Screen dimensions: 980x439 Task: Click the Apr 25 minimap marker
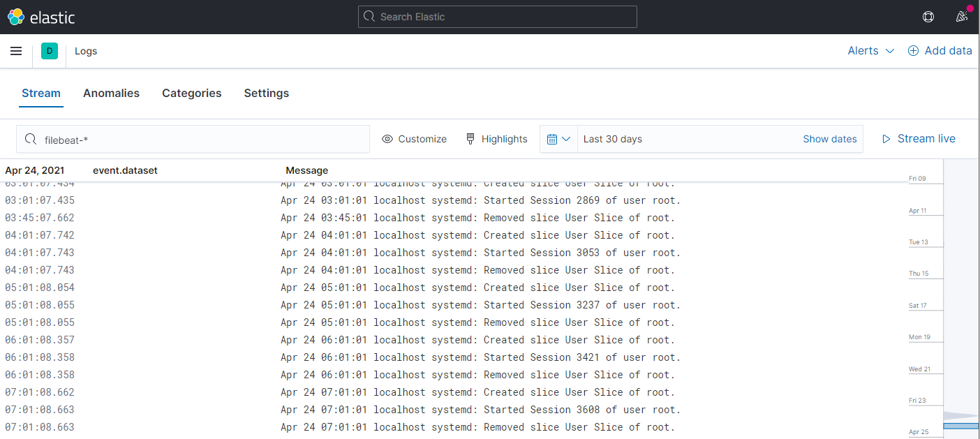pos(918,433)
